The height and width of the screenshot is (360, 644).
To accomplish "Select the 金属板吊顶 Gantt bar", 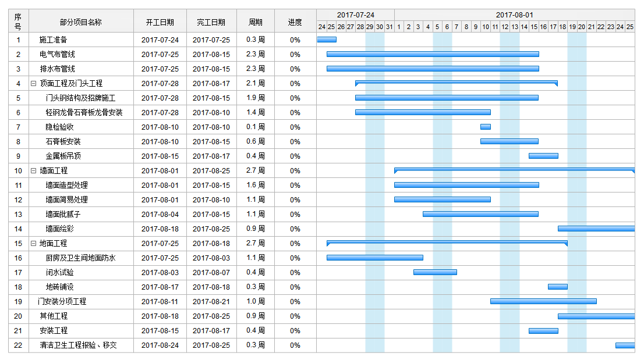I will click(543, 156).
